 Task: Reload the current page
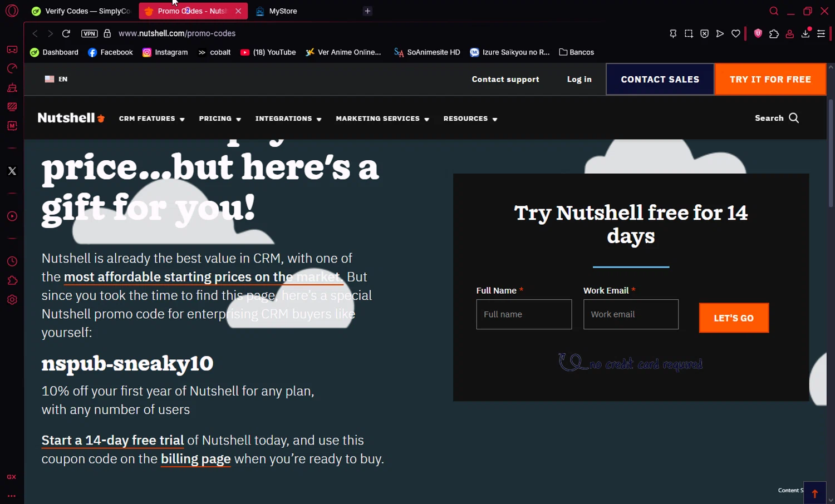[66, 33]
